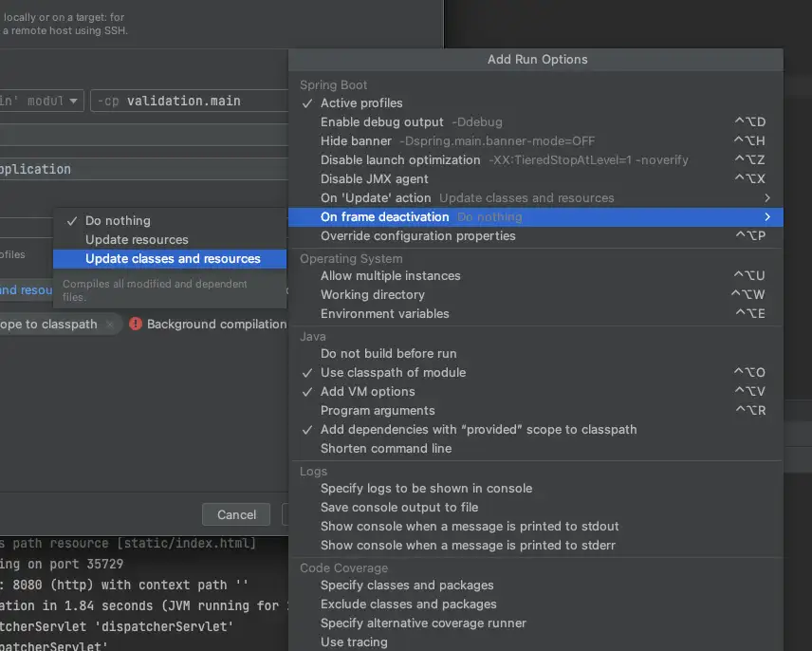Screen dimensions: 812x651
Task: Select Exclude classes and packages
Action: click(x=536, y=604)
